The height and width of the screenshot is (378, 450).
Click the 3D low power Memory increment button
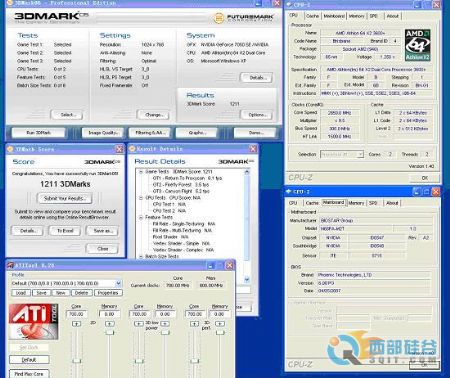point(165,324)
